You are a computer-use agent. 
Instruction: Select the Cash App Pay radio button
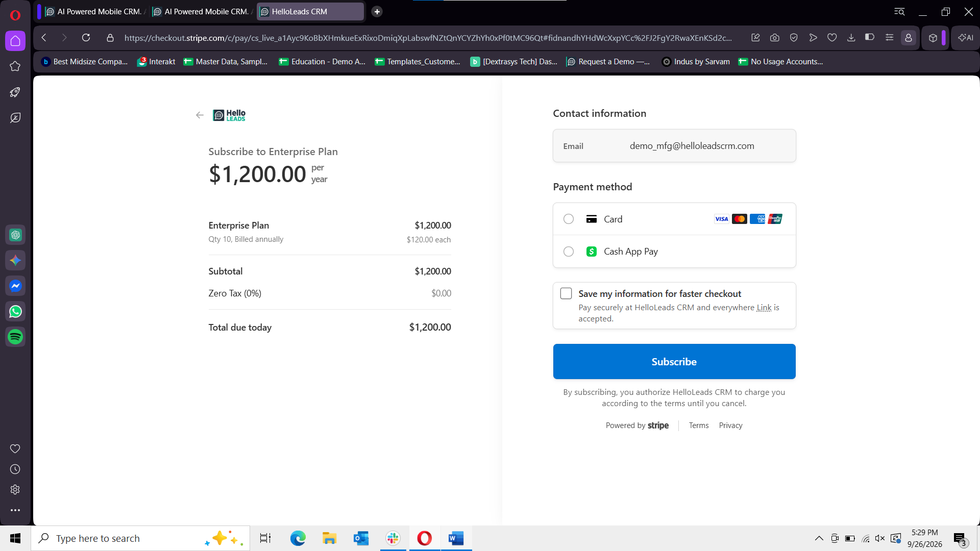pyautogui.click(x=569, y=252)
